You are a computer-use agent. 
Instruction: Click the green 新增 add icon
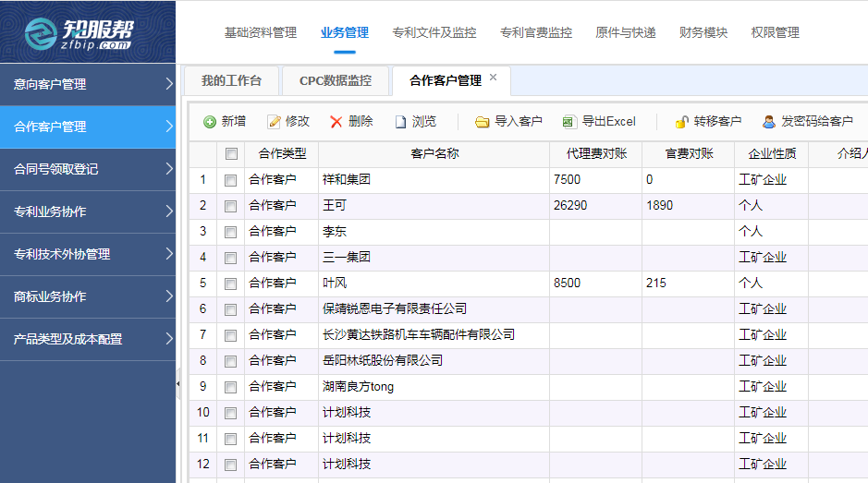point(210,122)
